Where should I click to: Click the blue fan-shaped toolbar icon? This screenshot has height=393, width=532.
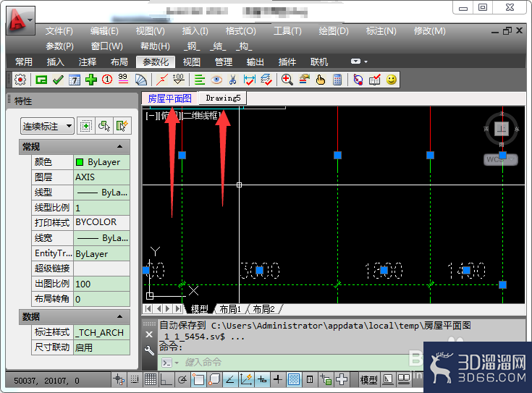click(141, 80)
